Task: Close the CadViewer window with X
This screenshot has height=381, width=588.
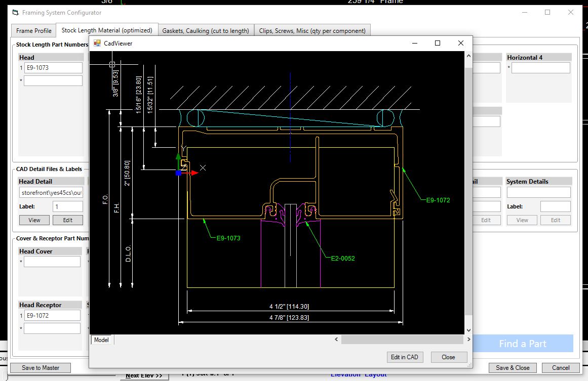Action: [461, 43]
